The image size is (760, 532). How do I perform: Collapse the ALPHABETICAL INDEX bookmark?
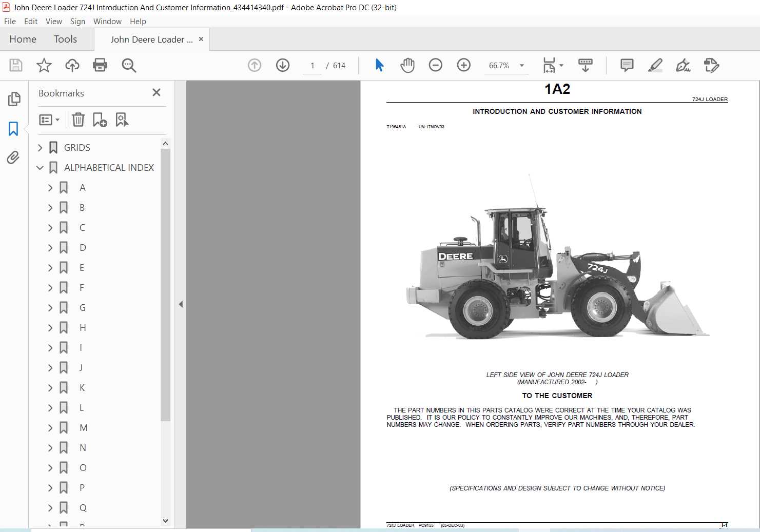click(x=40, y=168)
